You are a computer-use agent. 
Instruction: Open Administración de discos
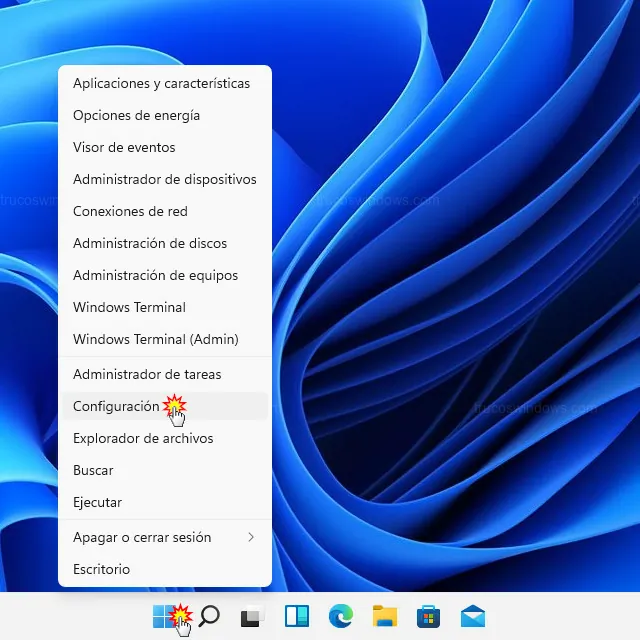coord(150,243)
